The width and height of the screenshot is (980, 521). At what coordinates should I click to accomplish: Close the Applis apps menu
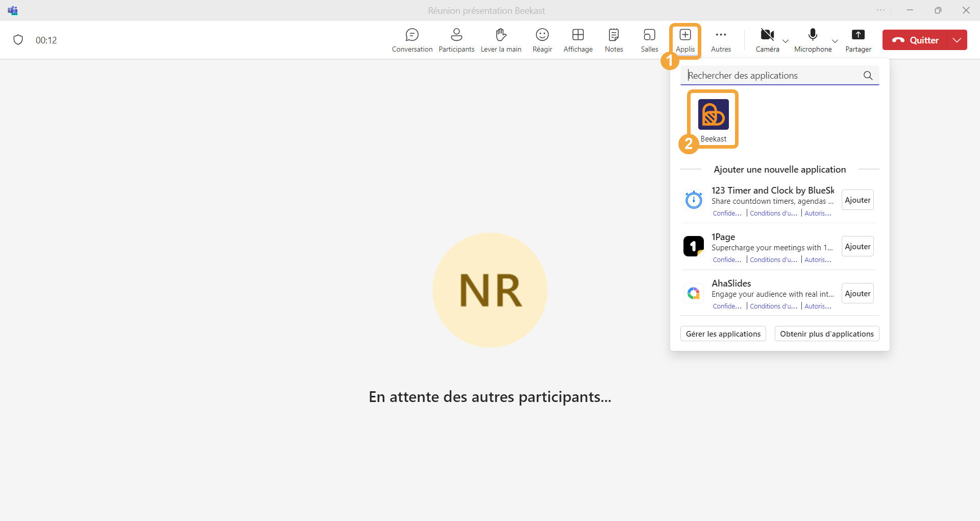685,40
